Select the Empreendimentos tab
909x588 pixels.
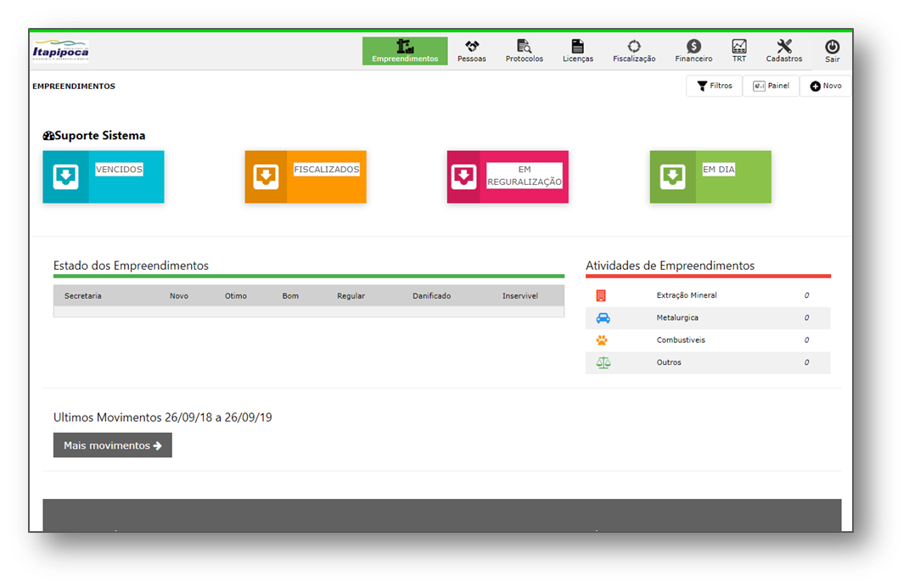tap(405, 51)
